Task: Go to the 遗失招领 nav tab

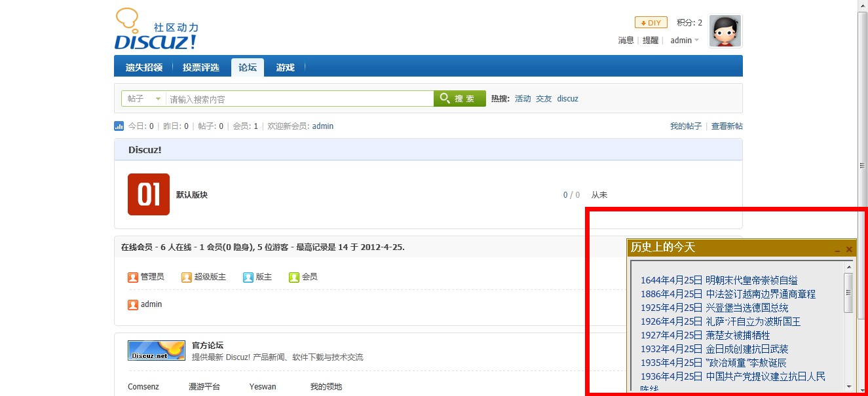Action: pyautogui.click(x=144, y=67)
